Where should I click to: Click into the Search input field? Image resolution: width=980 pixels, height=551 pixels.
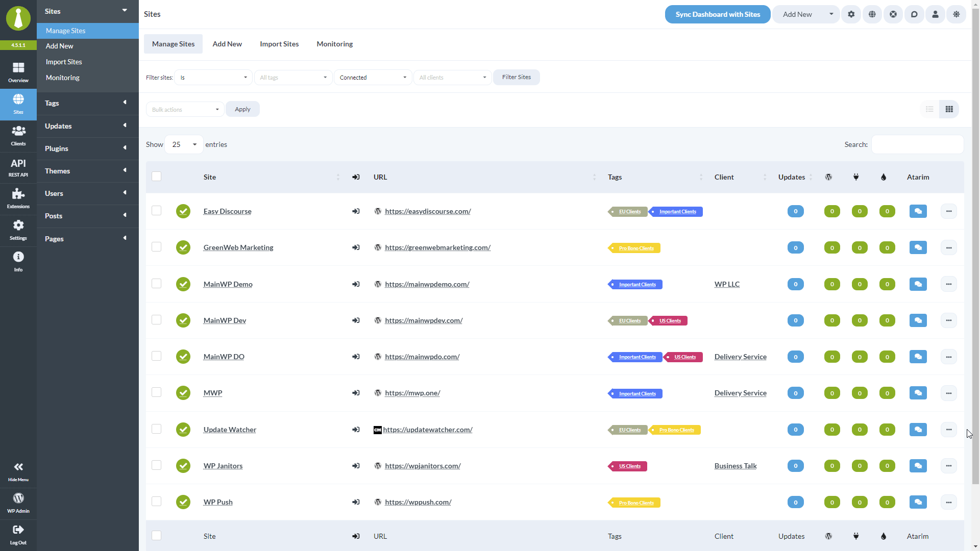coord(917,144)
